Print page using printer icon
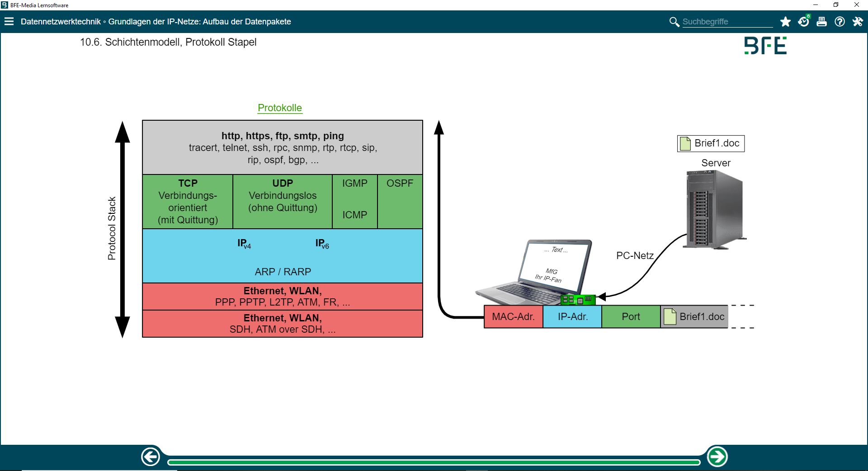868x471 pixels. click(821, 22)
